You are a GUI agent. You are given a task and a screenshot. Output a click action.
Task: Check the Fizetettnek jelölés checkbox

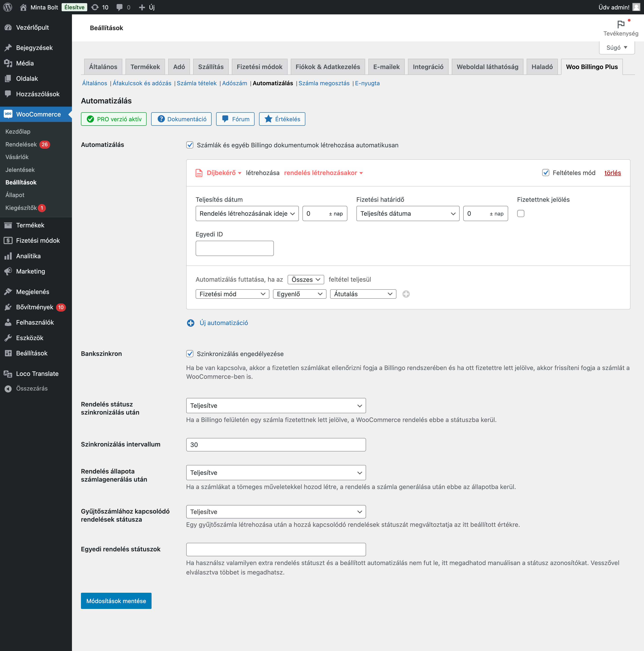coord(521,213)
